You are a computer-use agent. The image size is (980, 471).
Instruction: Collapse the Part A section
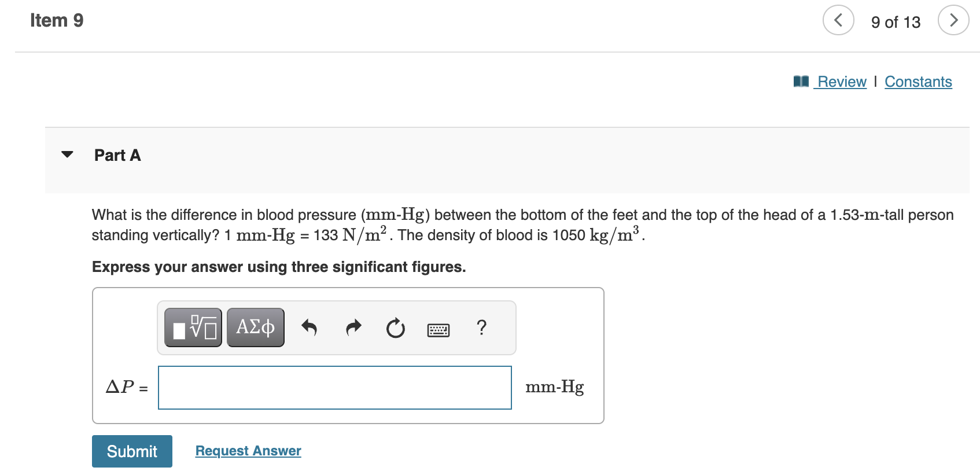68,154
